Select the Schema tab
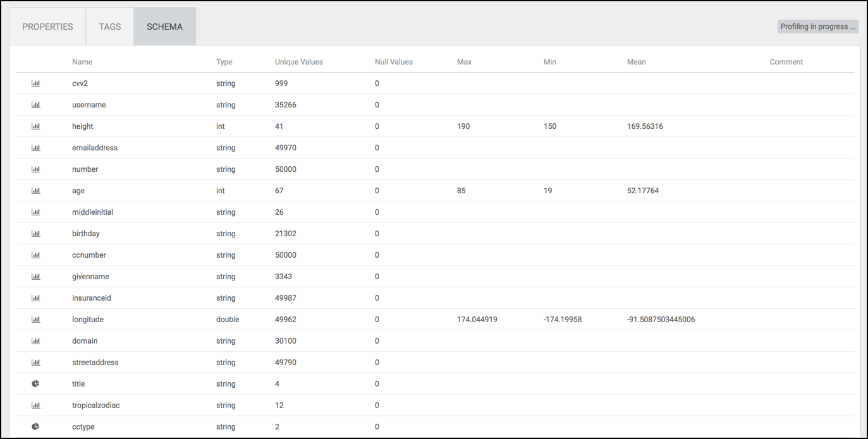 pos(164,27)
